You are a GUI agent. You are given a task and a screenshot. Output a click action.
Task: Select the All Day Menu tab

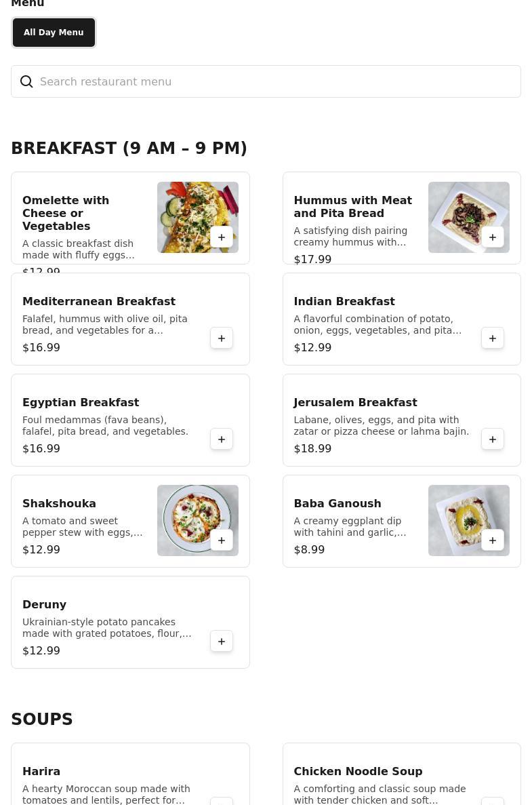pos(54,33)
